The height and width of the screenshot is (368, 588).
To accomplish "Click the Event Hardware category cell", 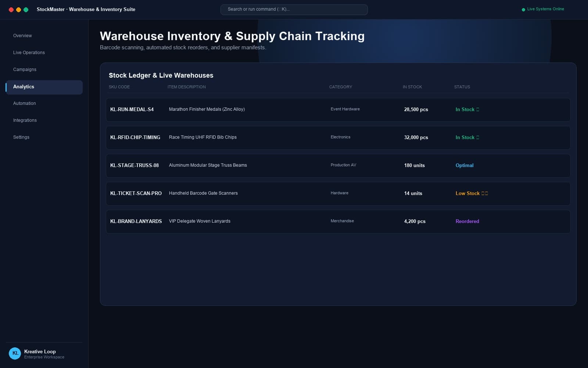I will pyautogui.click(x=345, y=109).
